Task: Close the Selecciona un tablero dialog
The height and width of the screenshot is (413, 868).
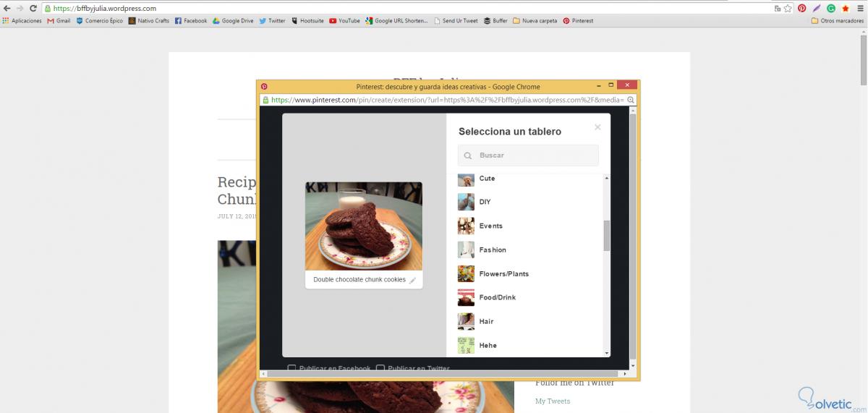Action: pyautogui.click(x=597, y=127)
